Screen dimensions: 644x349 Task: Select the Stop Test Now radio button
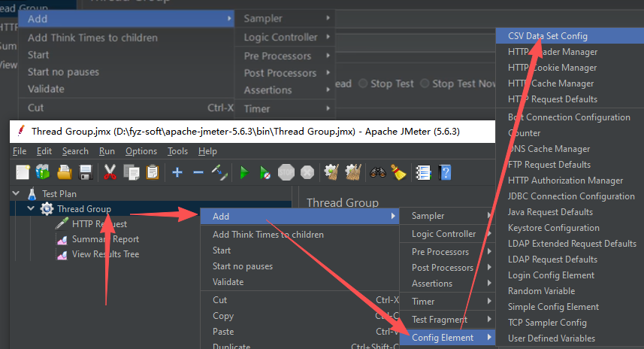tap(425, 83)
